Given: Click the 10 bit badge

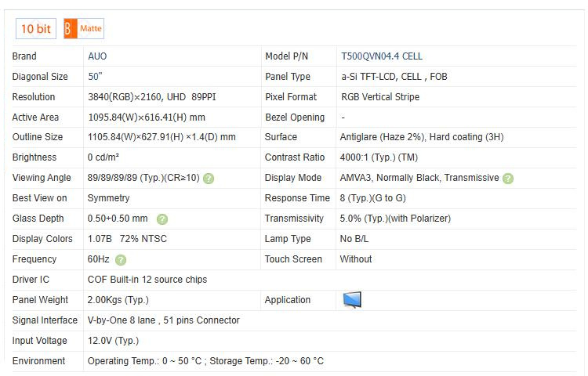Looking at the screenshot, I should [35, 29].
